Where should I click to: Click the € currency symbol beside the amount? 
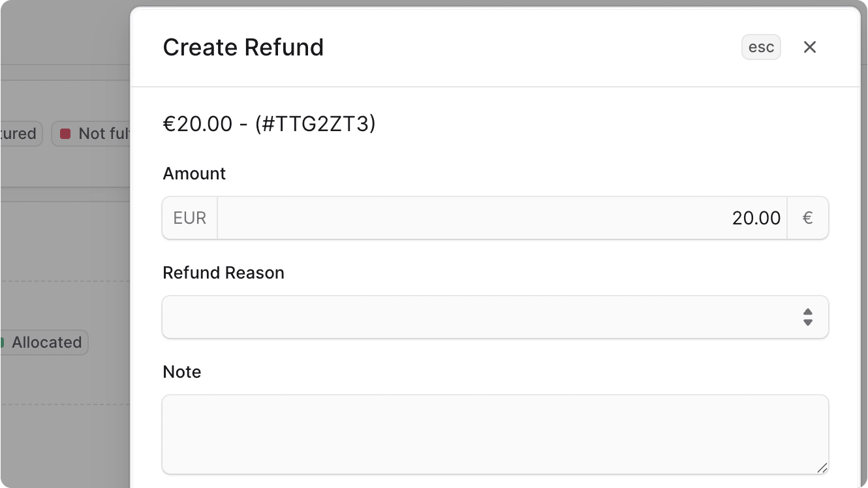pyautogui.click(x=808, y=217)
